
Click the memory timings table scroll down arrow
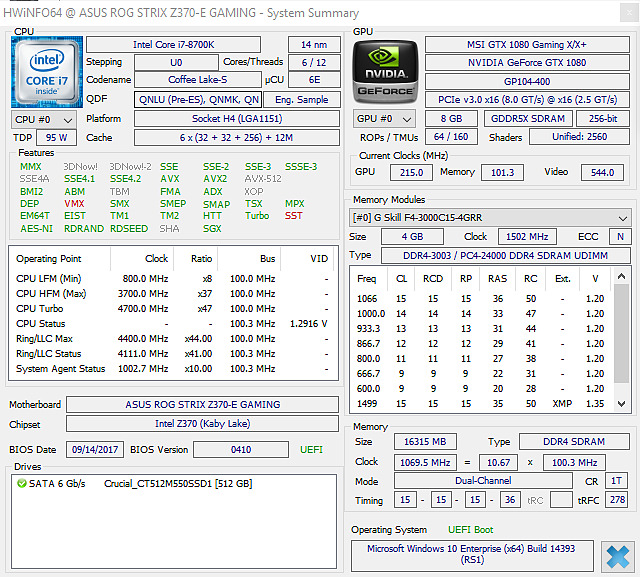click(x=621, y=404)
